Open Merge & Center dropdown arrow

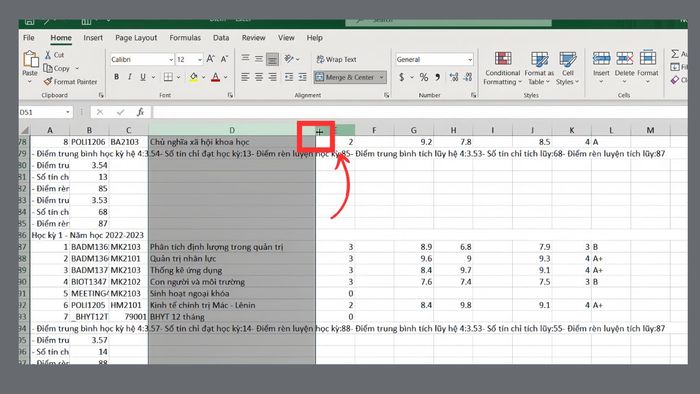coord(381,77)
